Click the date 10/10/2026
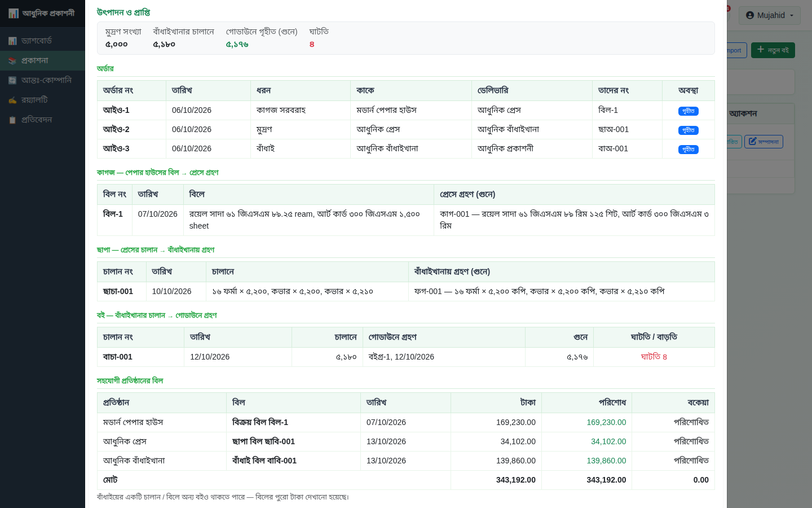The image size is (812, 508). 171,291
